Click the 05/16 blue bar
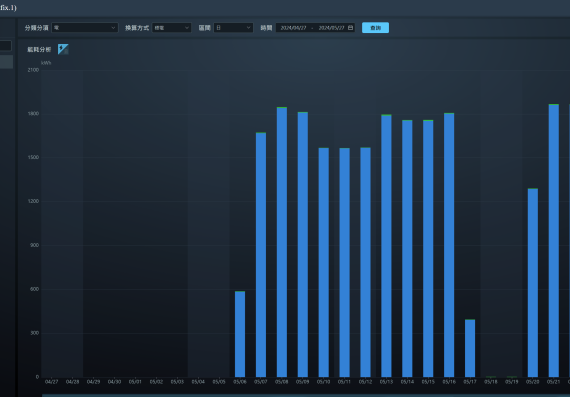Screen dimensions: 570x397 (449, 245)
